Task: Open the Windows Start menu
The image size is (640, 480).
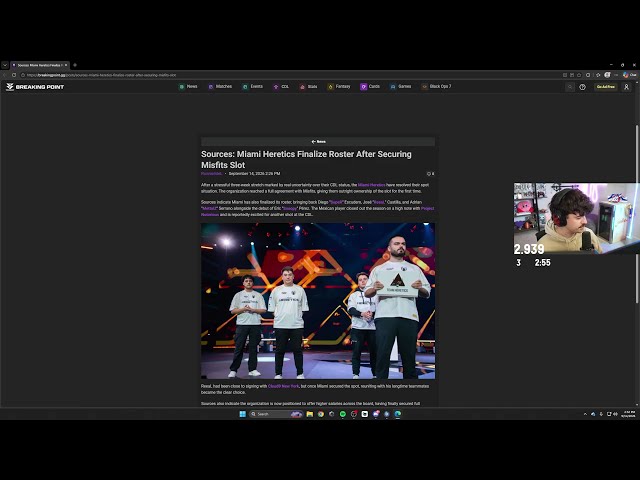Action: click(242, 414)
